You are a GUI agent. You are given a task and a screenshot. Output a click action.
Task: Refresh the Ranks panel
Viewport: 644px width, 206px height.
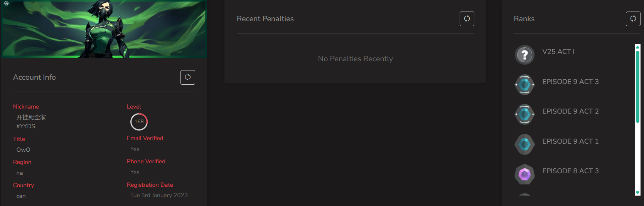[633, 19]
